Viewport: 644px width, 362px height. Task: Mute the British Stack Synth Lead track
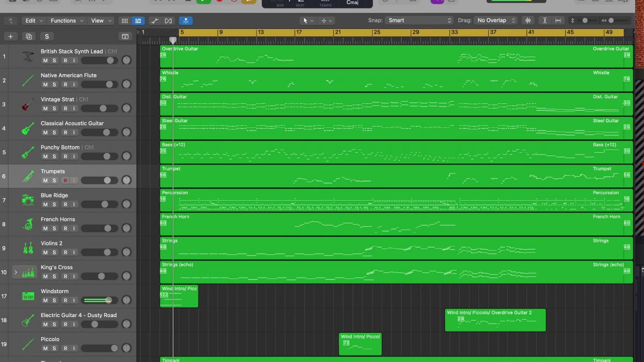(x=45, y=61)
